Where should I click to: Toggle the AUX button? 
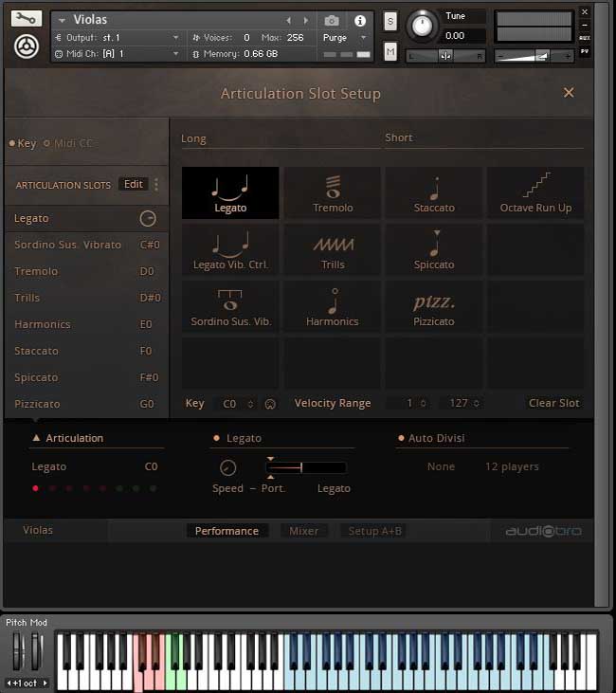click(x=585, y=38)
